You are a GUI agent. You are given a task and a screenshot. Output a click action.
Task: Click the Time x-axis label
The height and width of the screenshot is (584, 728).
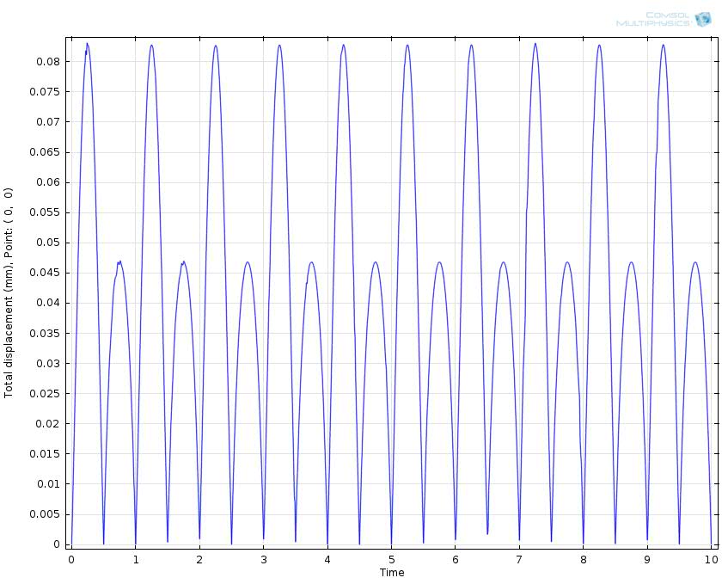[392, 573]
